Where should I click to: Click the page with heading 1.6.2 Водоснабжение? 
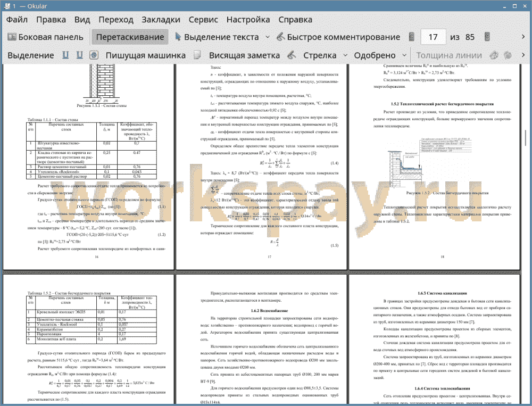point(263,339)
